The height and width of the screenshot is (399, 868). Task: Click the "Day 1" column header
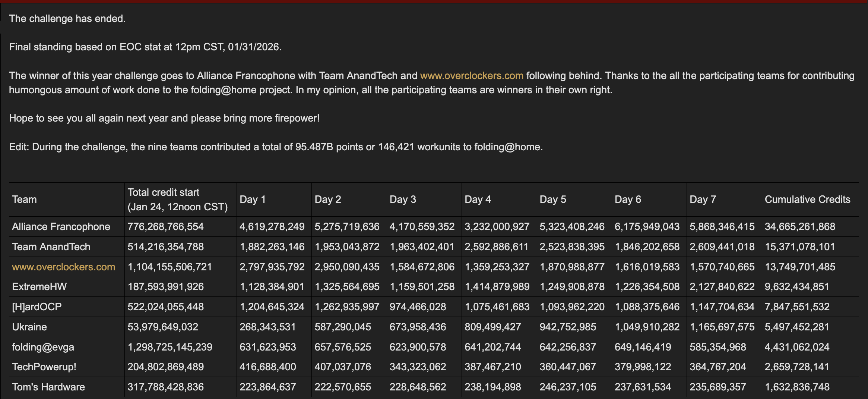pos(252,199)
